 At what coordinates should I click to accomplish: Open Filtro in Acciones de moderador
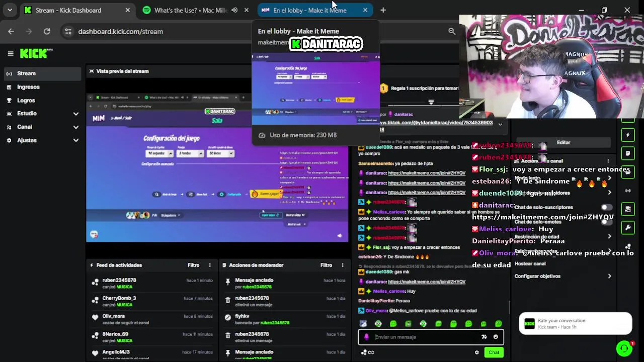click(326, 265)
